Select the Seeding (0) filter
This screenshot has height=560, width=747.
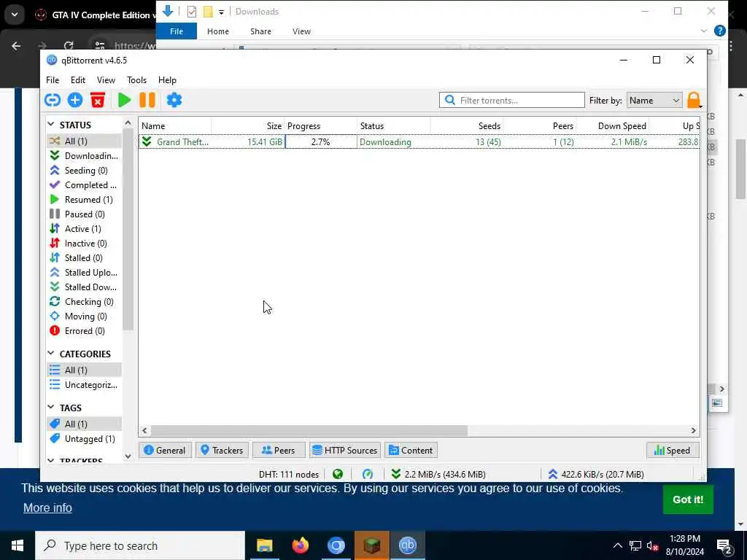[85, 171]
